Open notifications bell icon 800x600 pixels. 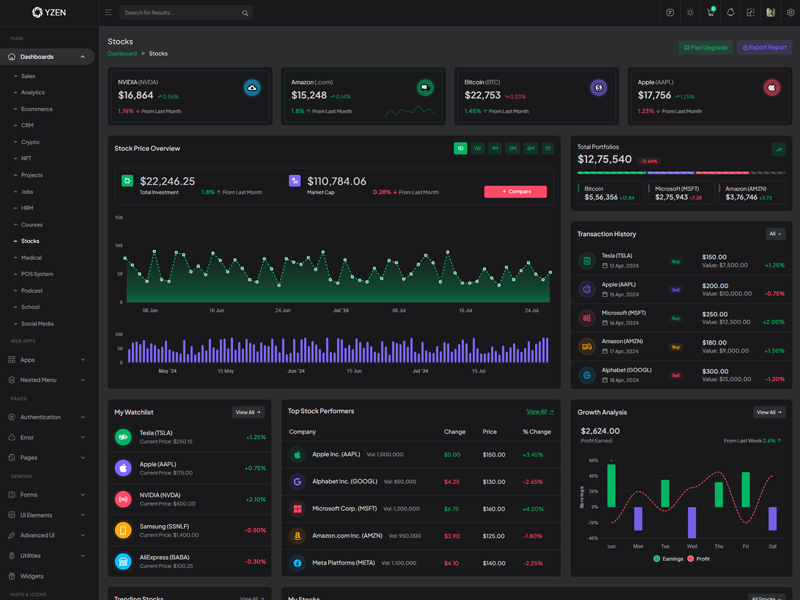pos(730,13)
